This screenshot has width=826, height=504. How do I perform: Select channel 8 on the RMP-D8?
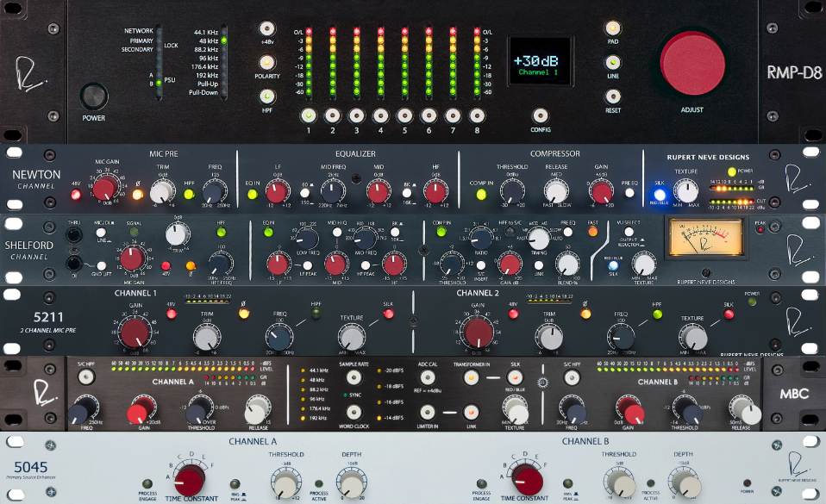pos(476,115)
